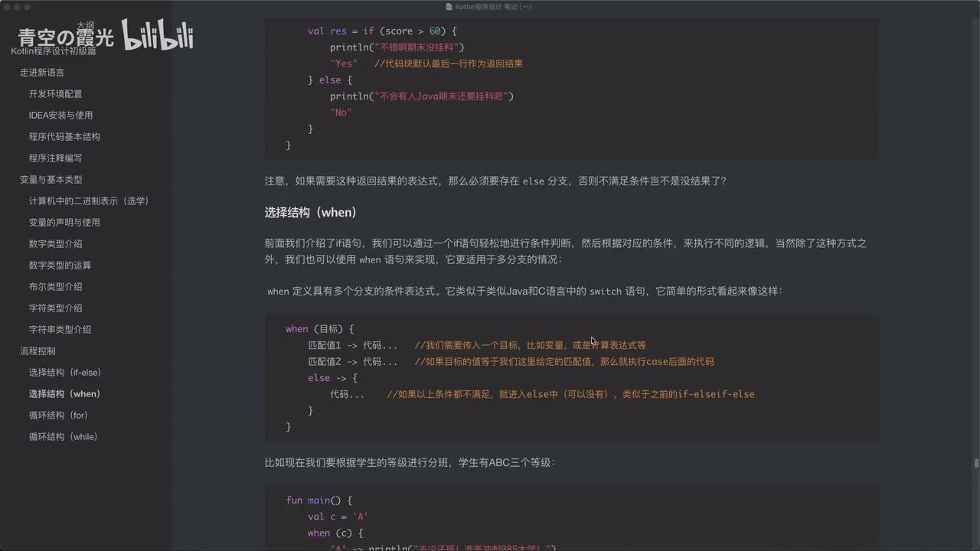
Task: Click the 'when (目标) {' code line
Action: pyautogui.click(x=320, y=329)
